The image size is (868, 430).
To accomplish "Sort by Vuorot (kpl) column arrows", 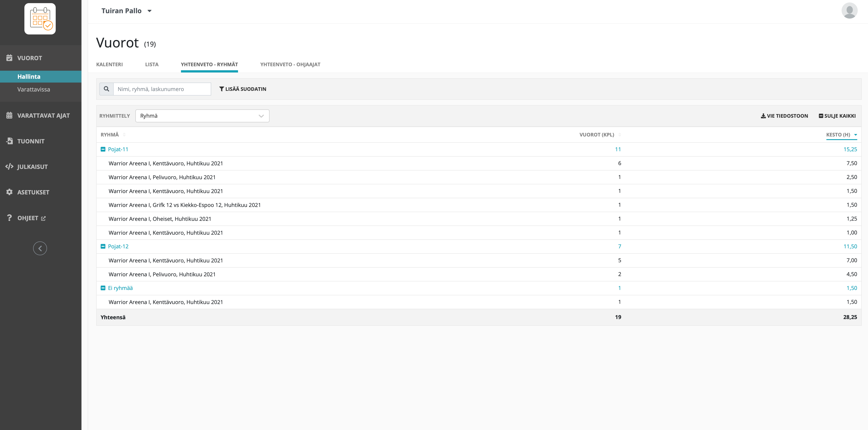I will tap(620, 135).
